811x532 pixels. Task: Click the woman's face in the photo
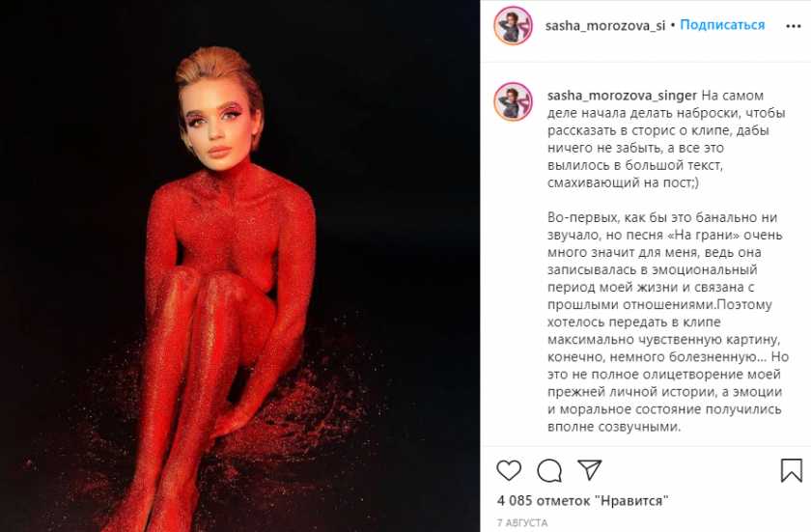pyautogui.click(x=218, y=129)
